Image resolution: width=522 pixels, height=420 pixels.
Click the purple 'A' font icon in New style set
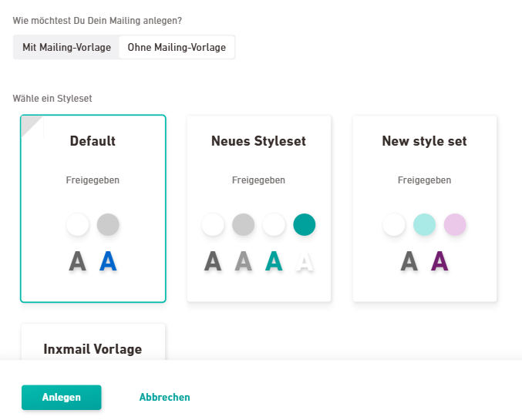tap(439, 262)
